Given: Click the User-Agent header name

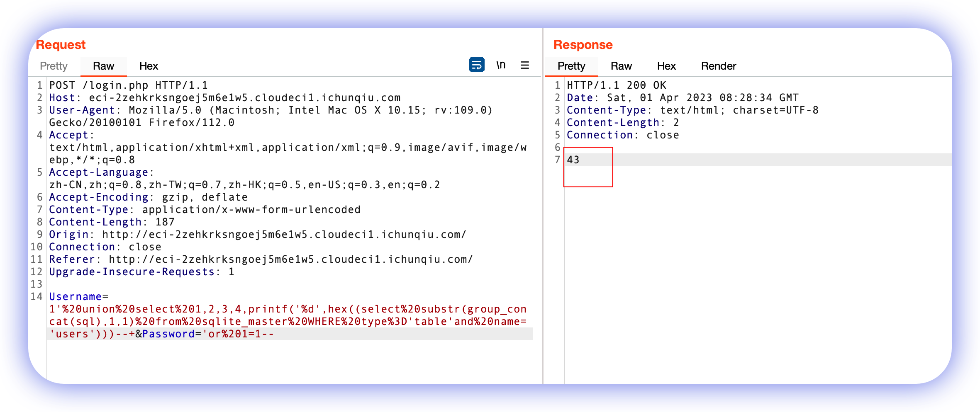Looking at the screenshot, I should [x=82, y=110].
